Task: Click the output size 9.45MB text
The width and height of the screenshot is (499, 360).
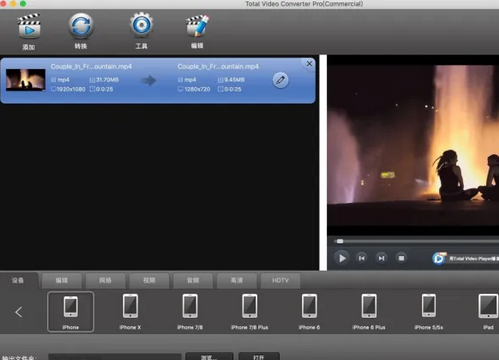Action: click(234, 80)
